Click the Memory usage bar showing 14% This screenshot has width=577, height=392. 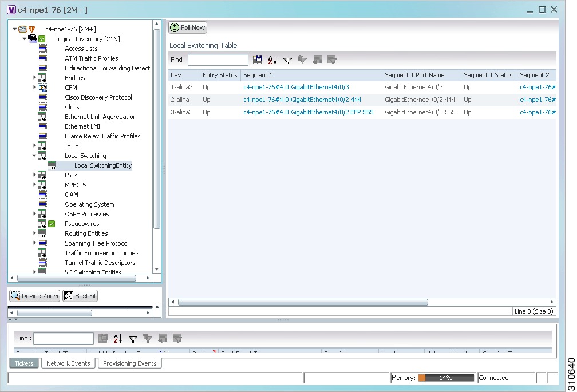pyautogui.click(x=446, y=378)
